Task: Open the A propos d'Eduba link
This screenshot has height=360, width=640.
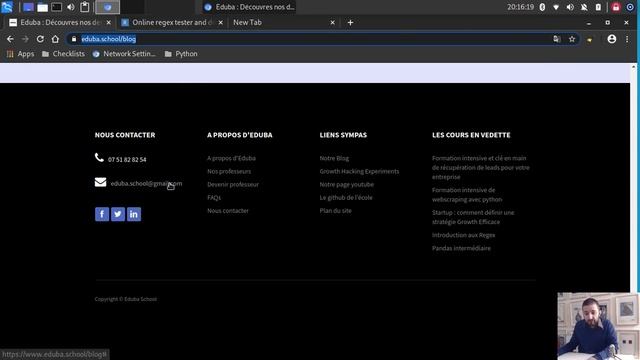Action: coord(231,158)
